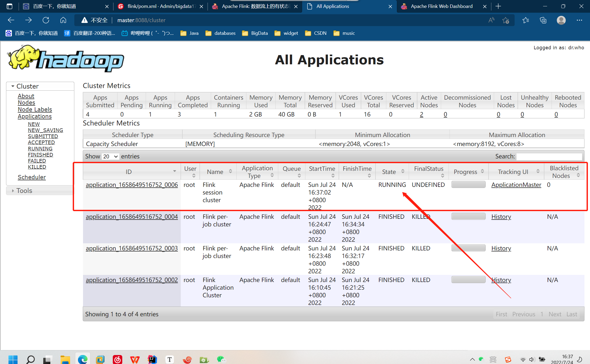Open browser favorites star icon
Screen dimensions: 590x364
tap(525, 20)
